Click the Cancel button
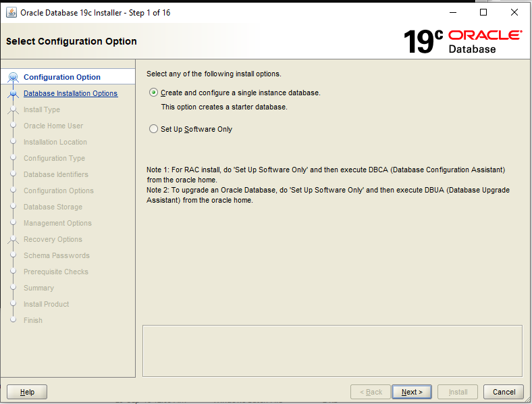Viewport: 532px width, 404px height. click(504, 392)
